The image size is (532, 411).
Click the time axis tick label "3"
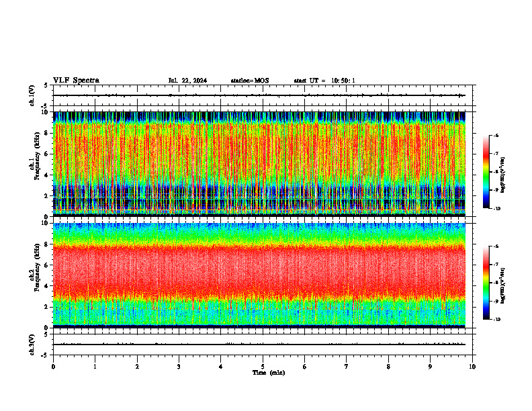[x=179, y=367]
